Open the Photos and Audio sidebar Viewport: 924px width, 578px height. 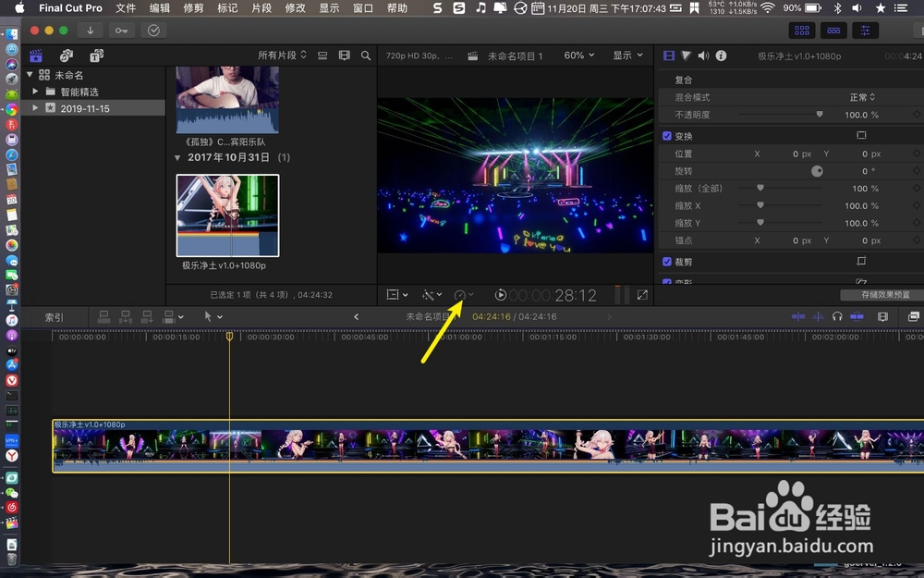(67, 55)
